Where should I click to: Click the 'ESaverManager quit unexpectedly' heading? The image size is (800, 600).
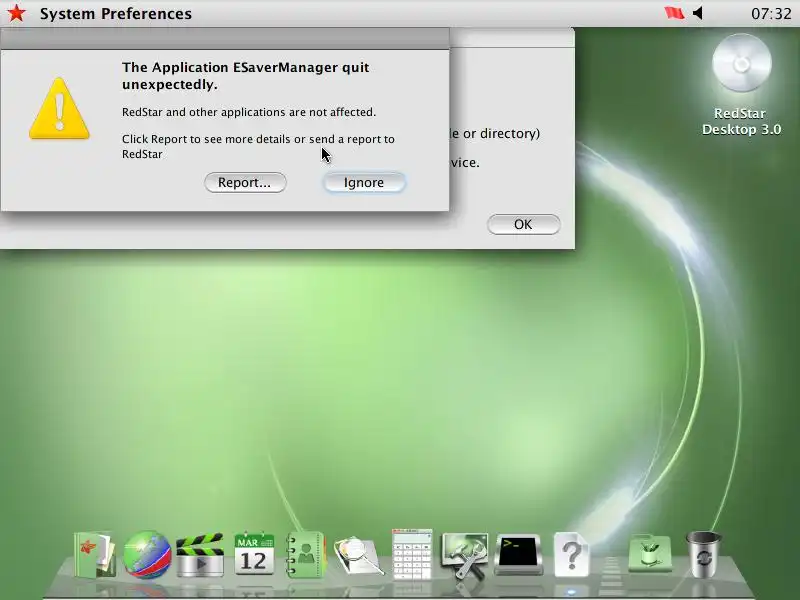click(x=245, y=76)
